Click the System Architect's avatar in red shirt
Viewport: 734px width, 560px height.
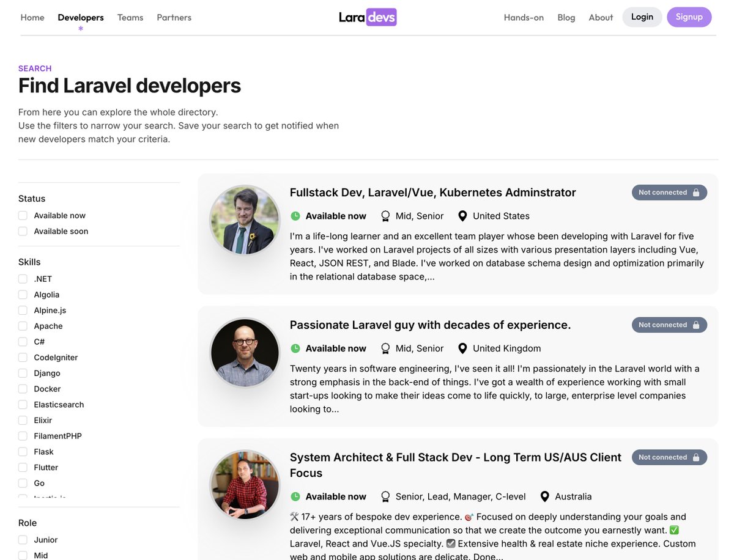pyautogui.click(x=245, y=485)
